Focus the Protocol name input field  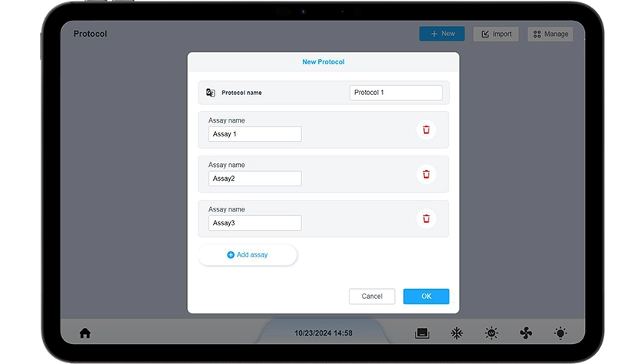tap(396, 93)
